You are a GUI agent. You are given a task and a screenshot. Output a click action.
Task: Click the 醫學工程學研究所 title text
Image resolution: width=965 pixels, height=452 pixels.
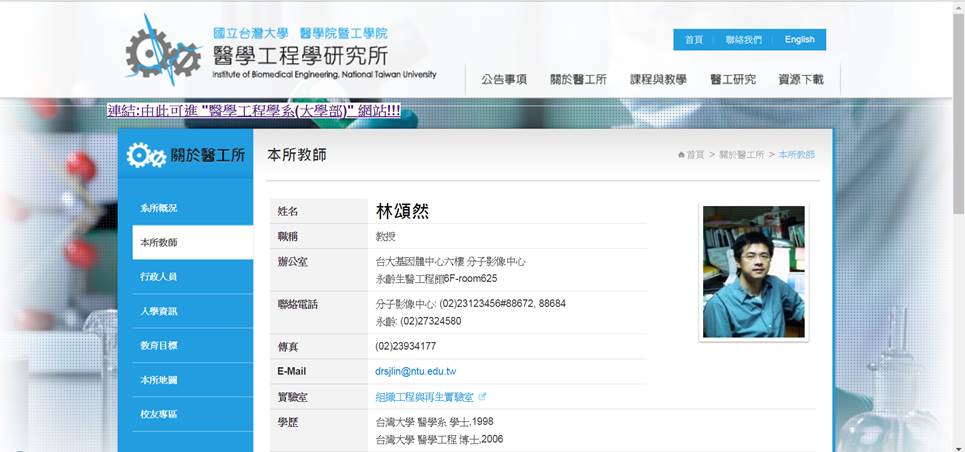pos(300,57)
